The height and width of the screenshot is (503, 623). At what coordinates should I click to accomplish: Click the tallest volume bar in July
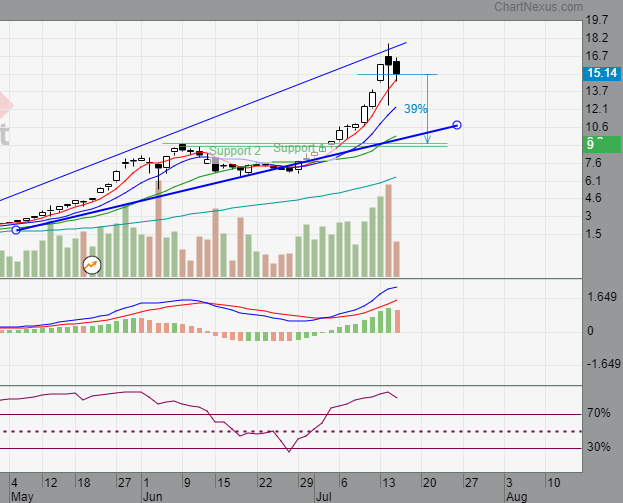pos(388,230)
